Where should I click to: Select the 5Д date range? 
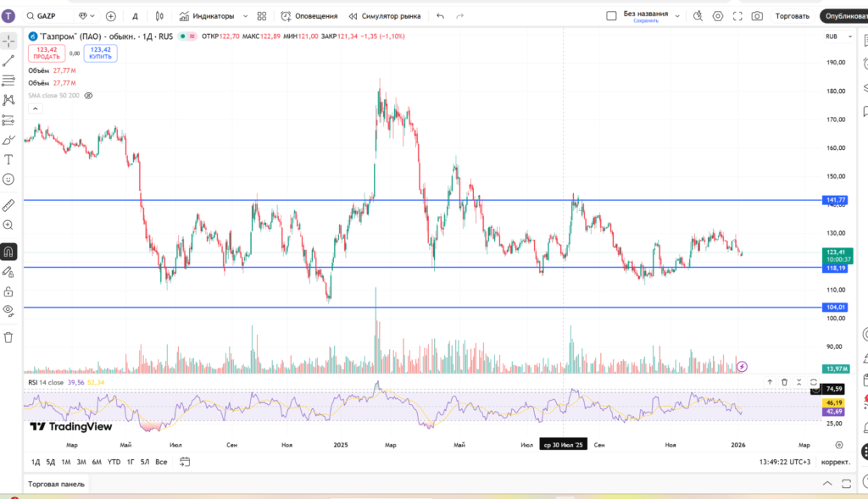(50, 462)
